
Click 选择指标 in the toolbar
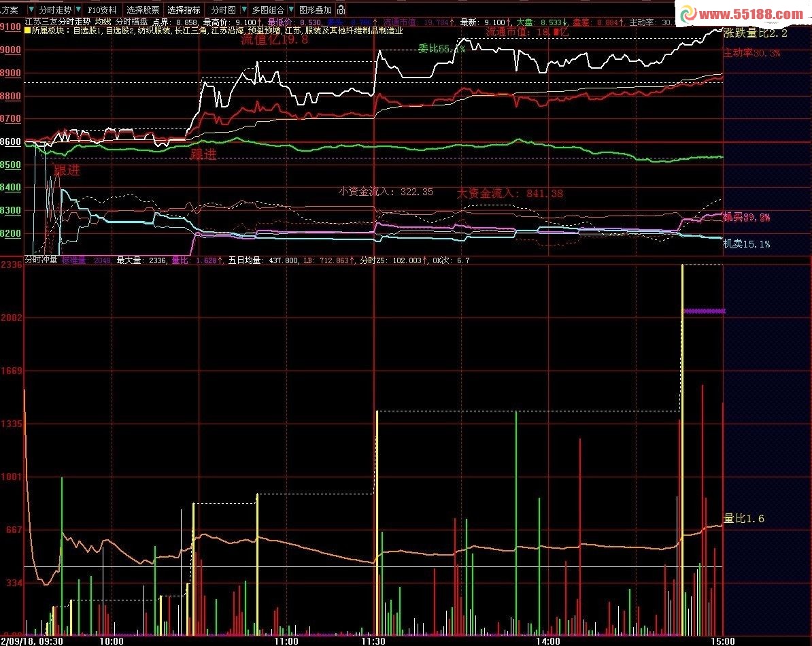(x=184, y=10)
